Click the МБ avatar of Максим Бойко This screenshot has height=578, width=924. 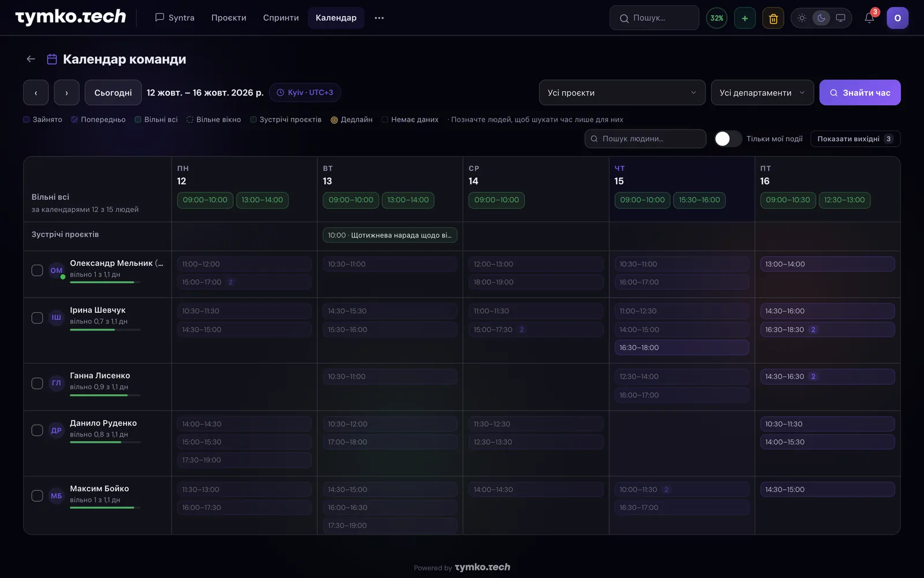(x=57, y=495)
